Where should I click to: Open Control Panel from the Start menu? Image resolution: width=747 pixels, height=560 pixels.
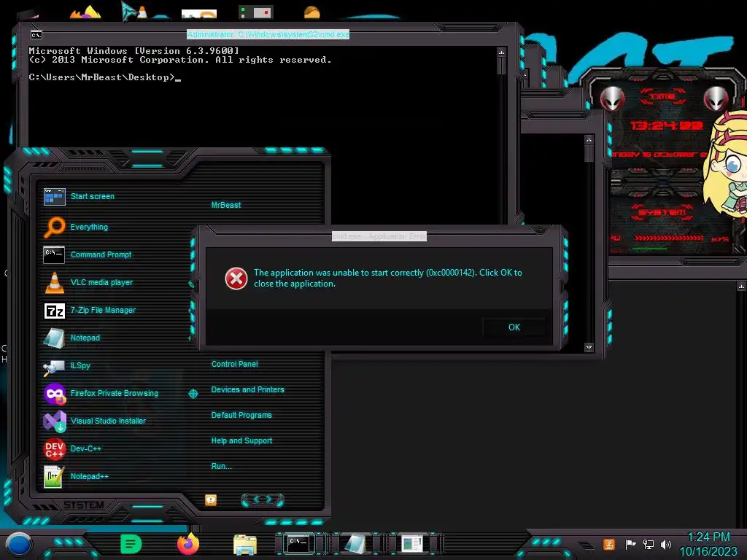click(x=234, y=364)
